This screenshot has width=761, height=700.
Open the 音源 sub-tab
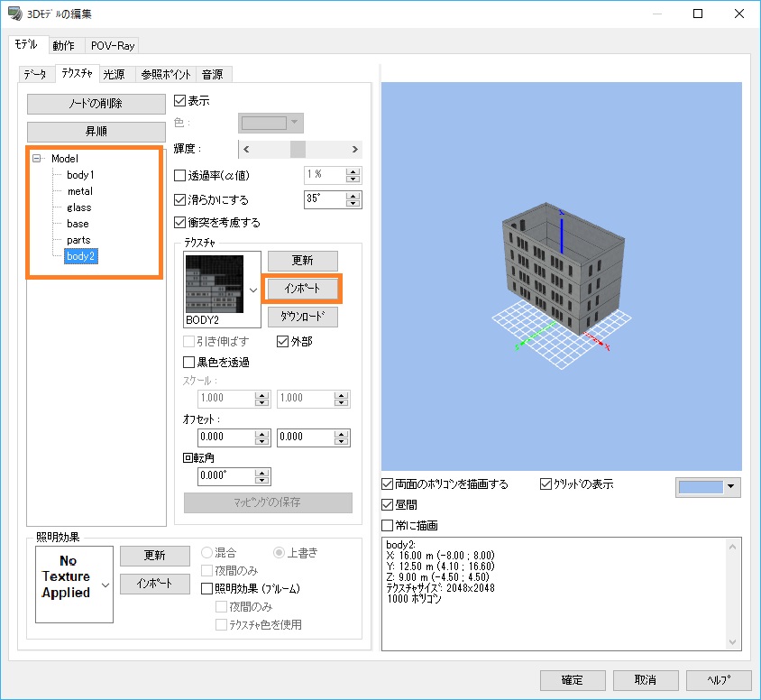213,74
